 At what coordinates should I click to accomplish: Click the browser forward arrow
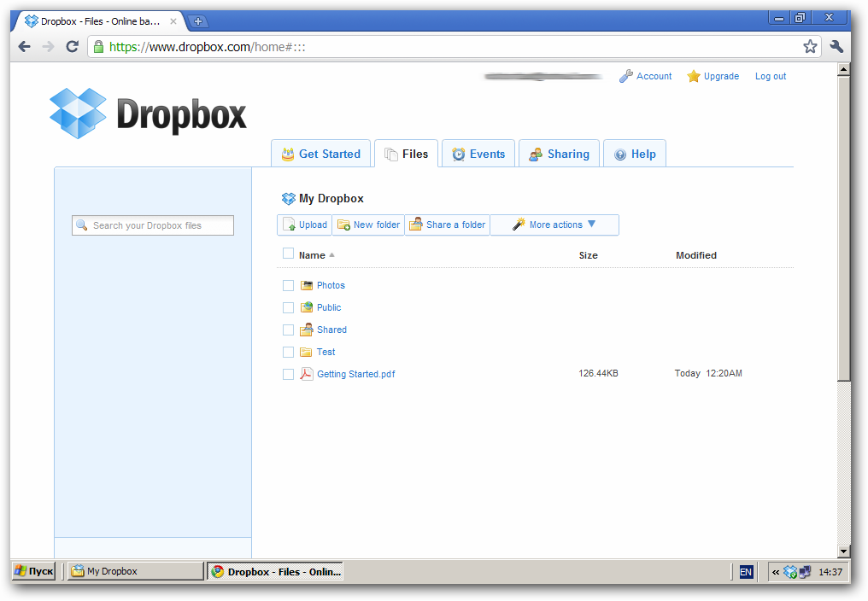click(x=49, y=46)
